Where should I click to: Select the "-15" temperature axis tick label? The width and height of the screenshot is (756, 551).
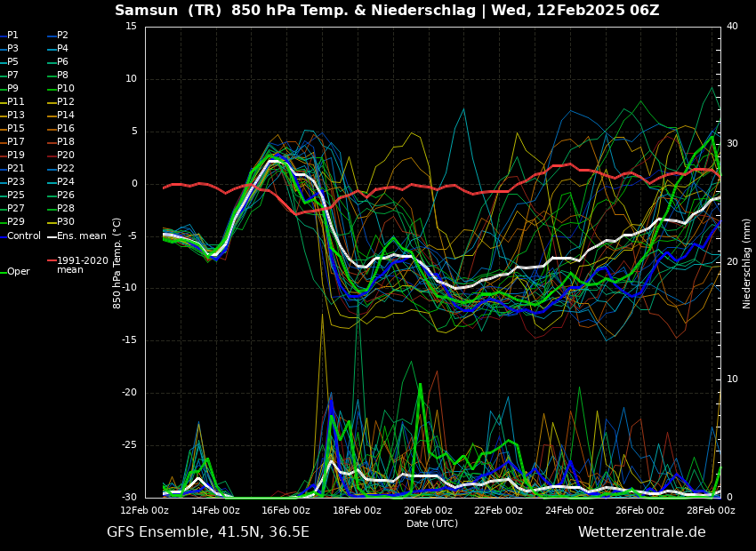[x=129, y=340]
